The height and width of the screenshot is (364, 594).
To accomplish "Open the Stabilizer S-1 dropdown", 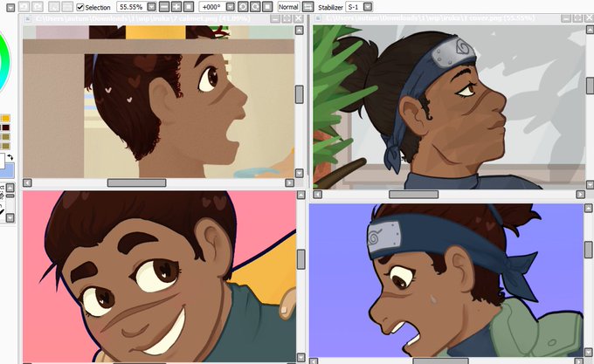I will point(368,7).
